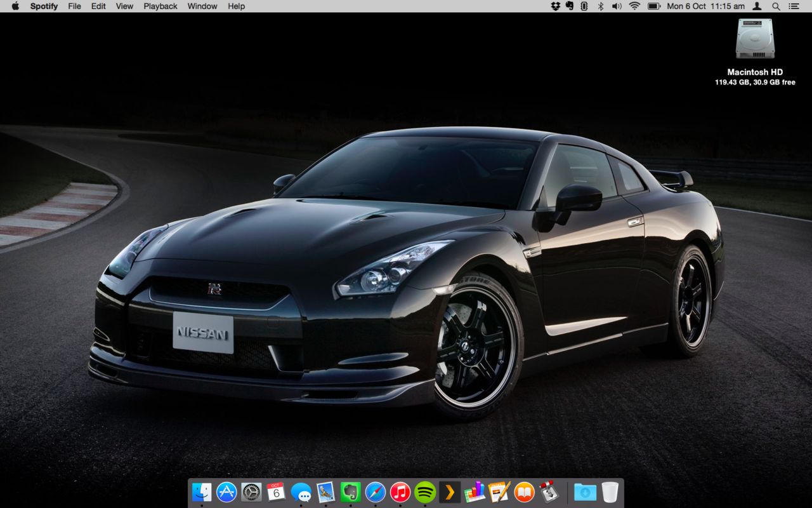Open the Spotify application menu
The image size is (812, 508).
click(x=44, y=6)
